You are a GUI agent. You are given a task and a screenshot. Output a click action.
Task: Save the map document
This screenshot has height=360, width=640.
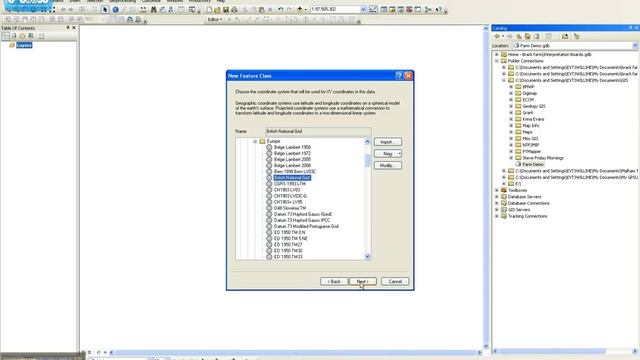(x=226, y=9)
